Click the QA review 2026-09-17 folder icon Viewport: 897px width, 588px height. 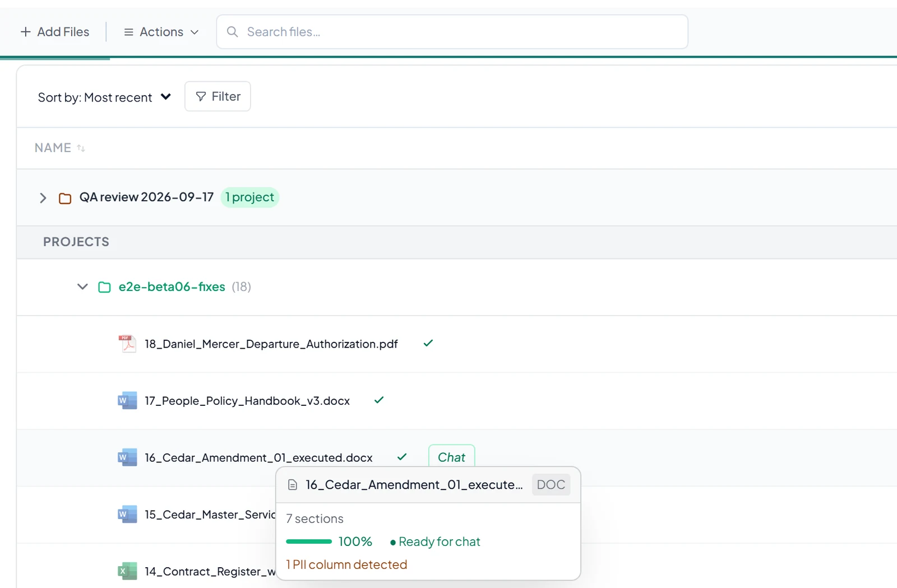[65, 198]
